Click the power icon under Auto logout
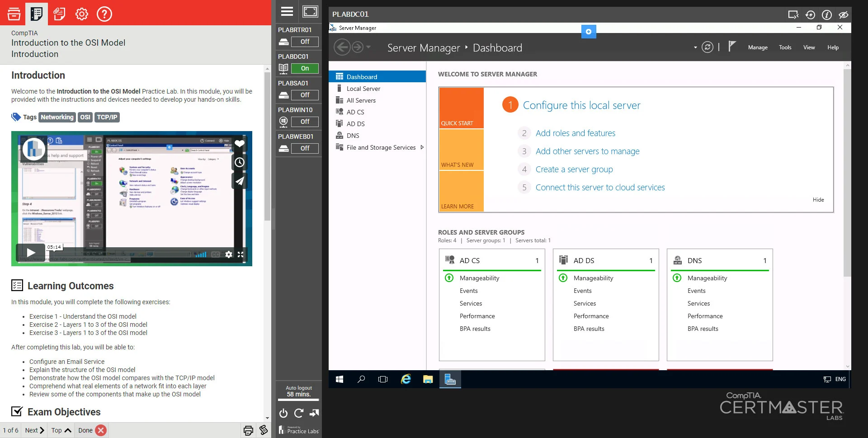Image resolution: width=868 pixels, height=438 pixels. click(x=283, y=413)
